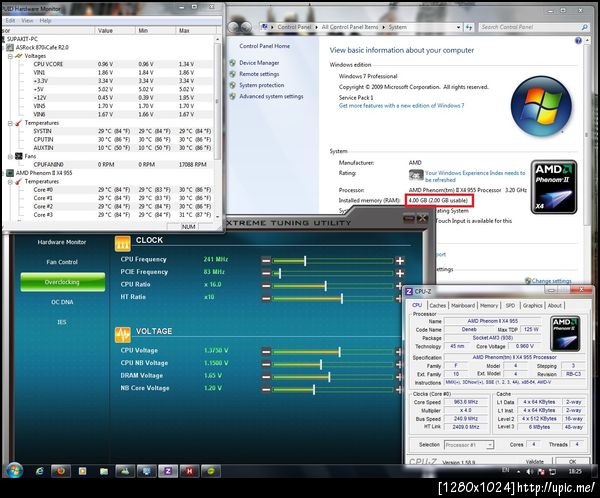Viewport: 600px width, 498px height.
Task: Open IES section
Action: tap(62, 322)
